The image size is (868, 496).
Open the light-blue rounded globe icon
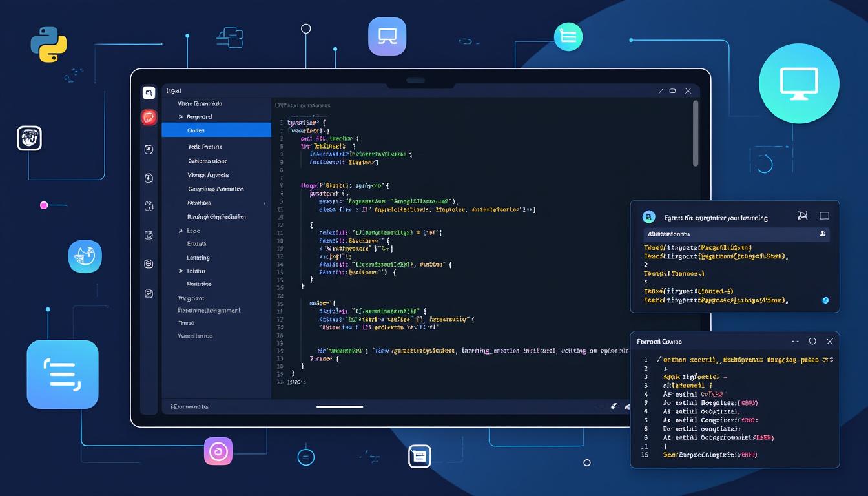pos(85,256)
